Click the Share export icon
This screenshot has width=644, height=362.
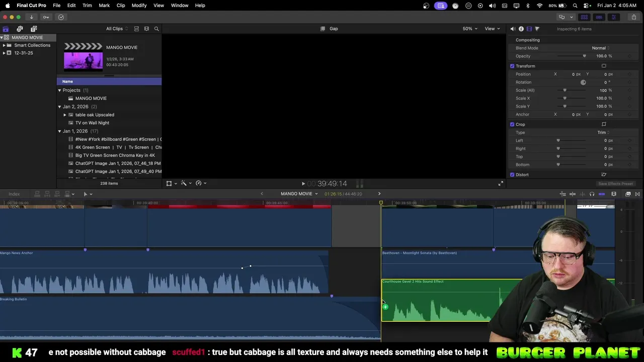634,17
